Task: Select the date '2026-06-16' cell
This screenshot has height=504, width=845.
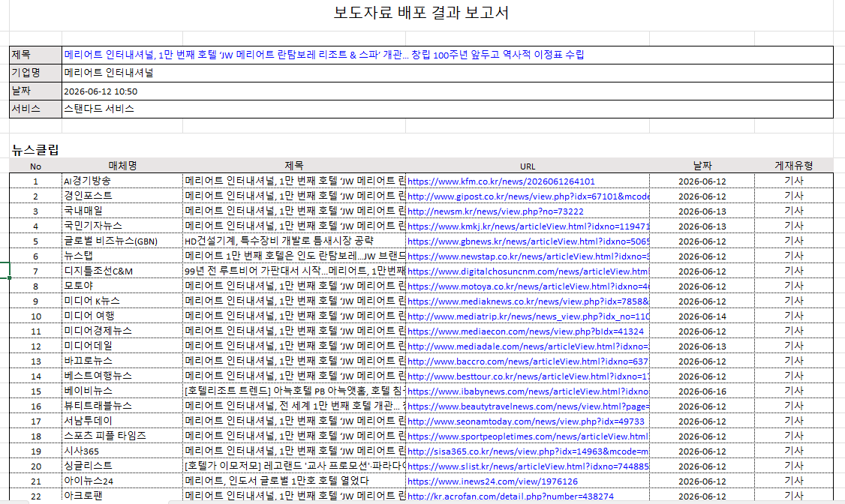Action: [x=702, y=391]
